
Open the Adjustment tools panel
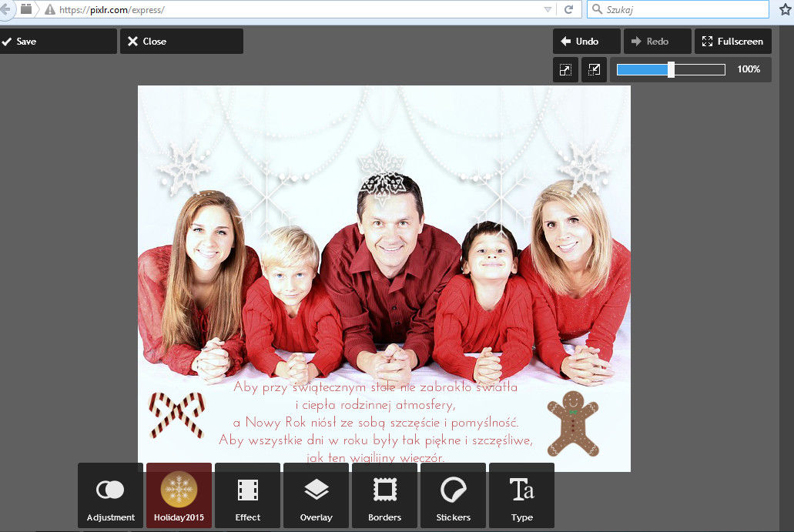110,496
